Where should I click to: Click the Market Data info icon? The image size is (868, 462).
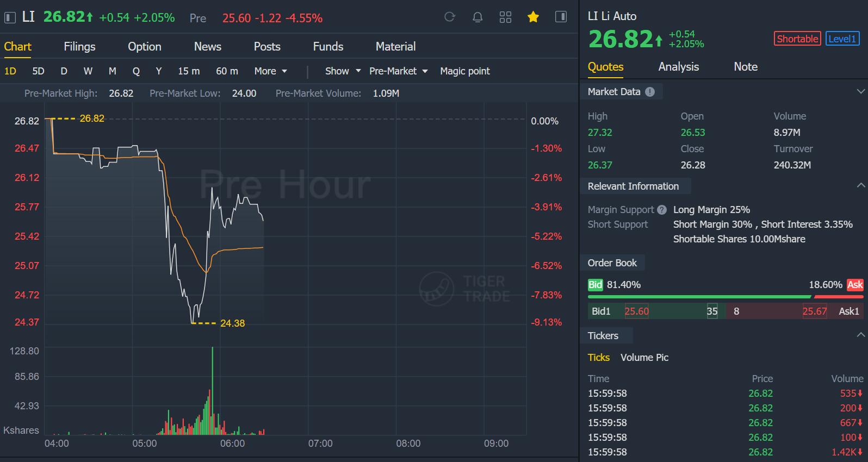650,92
